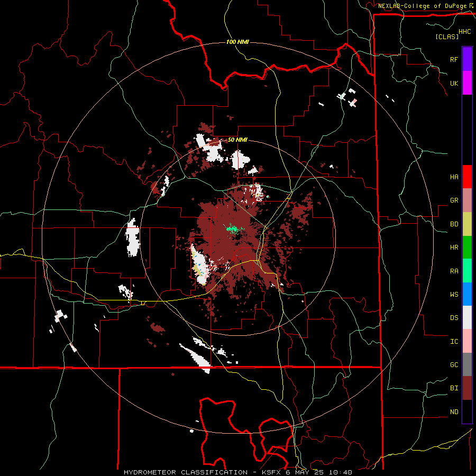Click the GC gray legend swatch
The height and width of the screenshot is (476, 476).
467,364
